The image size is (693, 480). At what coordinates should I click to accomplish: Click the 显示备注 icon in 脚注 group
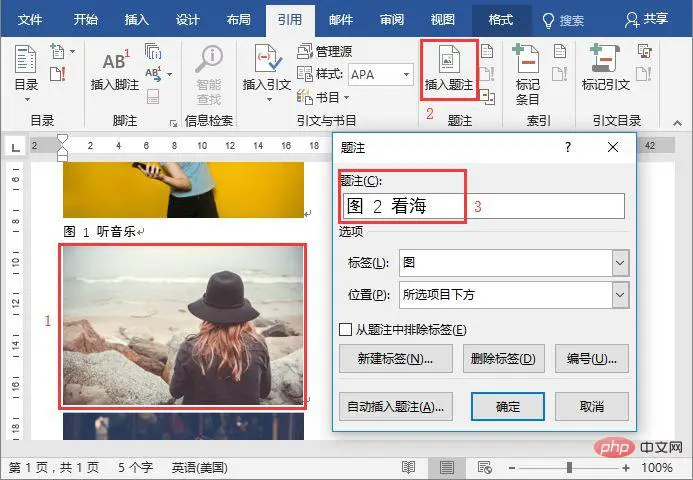pyautogui.click(x=153, y=97)
